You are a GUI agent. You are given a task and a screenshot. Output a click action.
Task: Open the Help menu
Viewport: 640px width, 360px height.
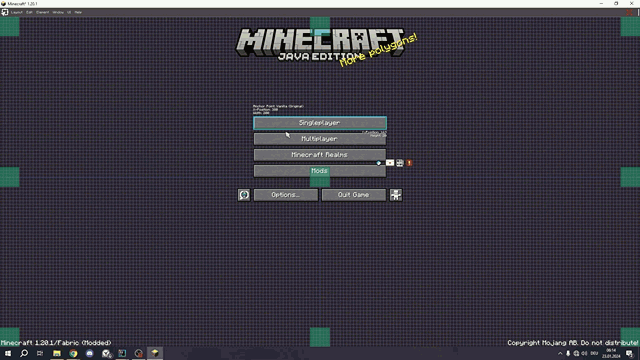coord(78,12)
